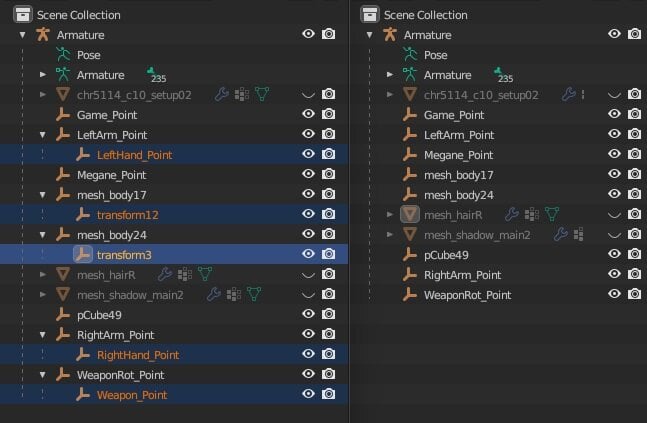Image resolution: width=647 pixels, height=423 pixels.
Task: Collapse mesh_body17 in left panel
Action: click(43, 195)
